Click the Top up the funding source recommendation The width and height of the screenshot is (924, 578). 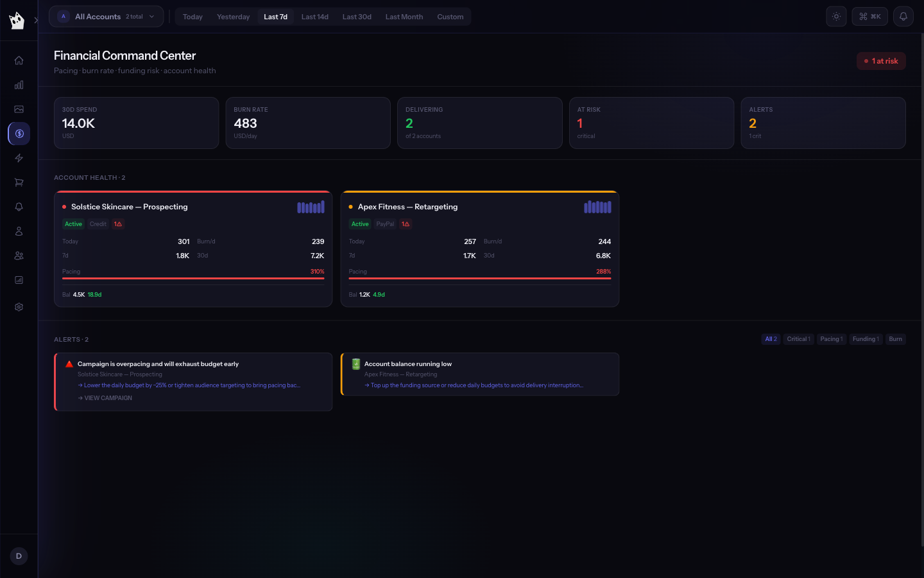pyautogui.click(x=474, y=385)
